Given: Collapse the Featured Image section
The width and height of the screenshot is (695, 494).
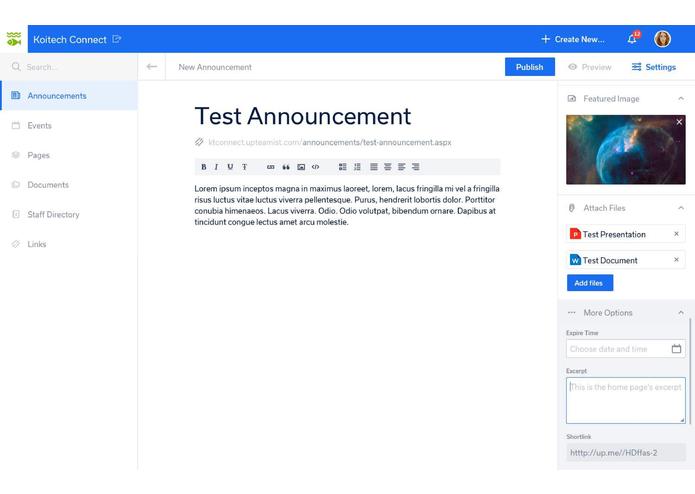Looking at the screenshot, I should click(x=681, y=98).
